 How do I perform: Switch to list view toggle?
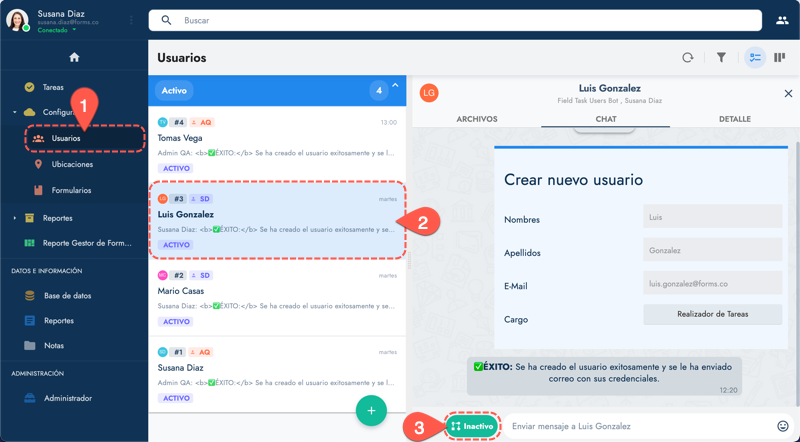point(755,58)
